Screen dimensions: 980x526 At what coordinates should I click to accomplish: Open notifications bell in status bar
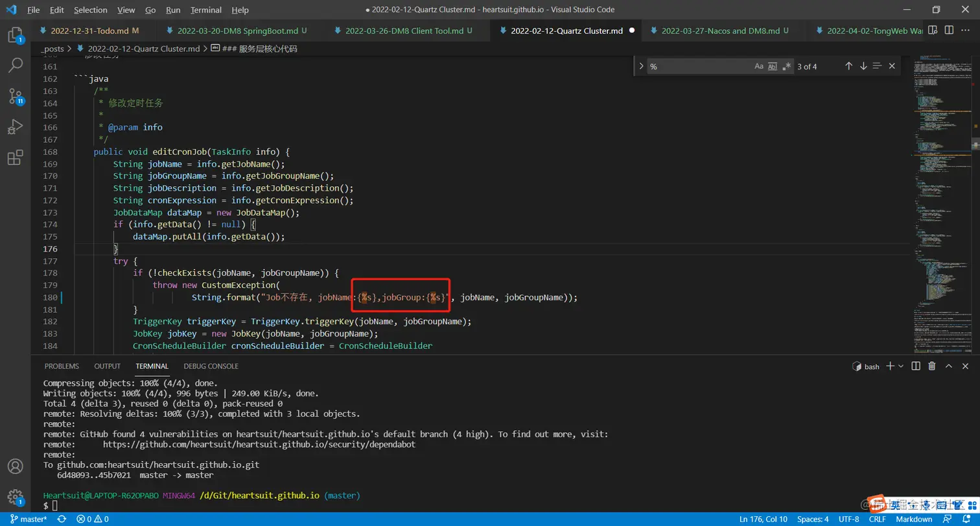[967, 519]
